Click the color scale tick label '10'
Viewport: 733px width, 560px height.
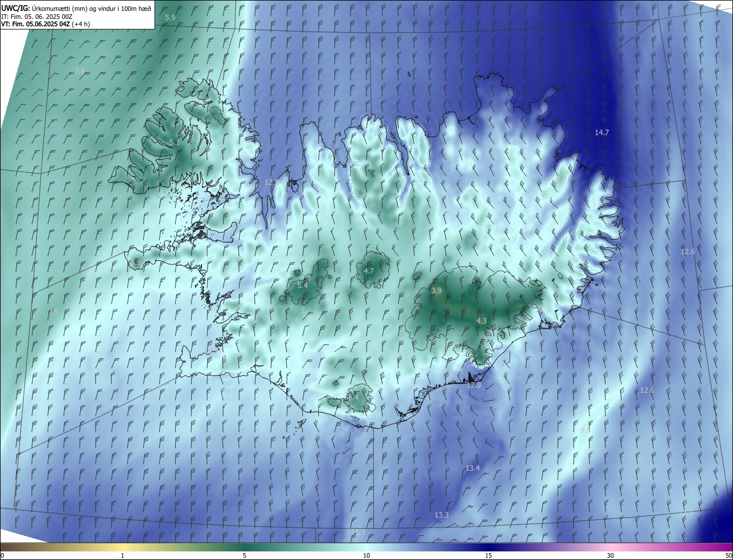pos(366,555)
